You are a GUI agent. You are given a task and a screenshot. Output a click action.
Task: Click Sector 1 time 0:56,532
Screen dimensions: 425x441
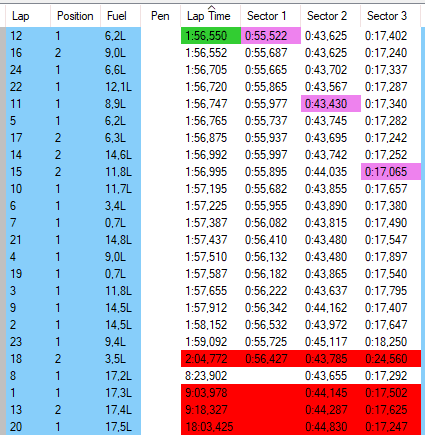click(266, 325)
